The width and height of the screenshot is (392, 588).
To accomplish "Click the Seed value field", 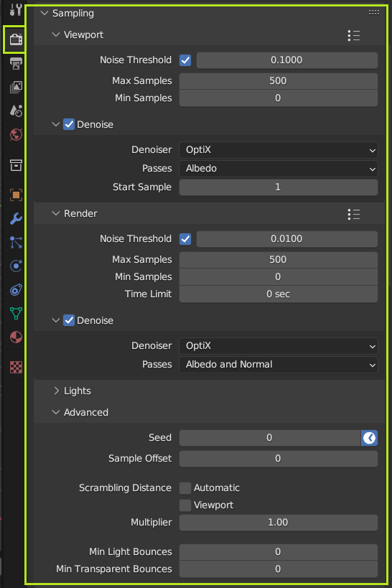I will pos(270,438).
